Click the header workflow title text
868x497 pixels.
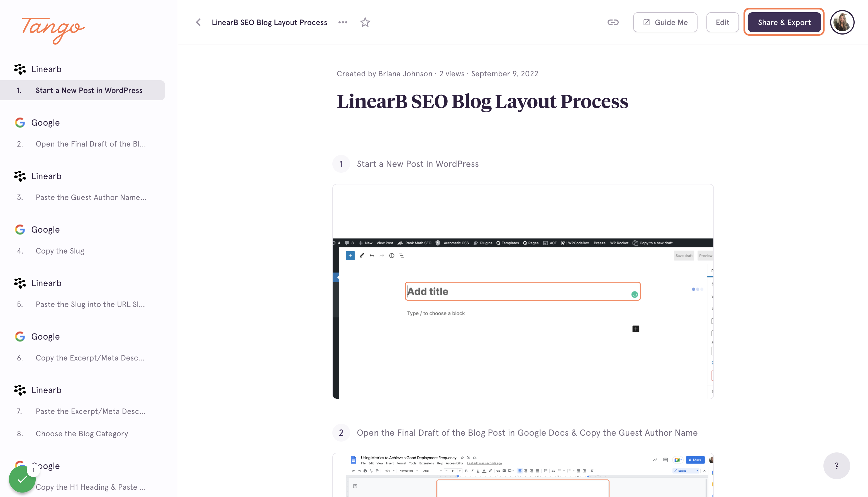click(269, 23)
